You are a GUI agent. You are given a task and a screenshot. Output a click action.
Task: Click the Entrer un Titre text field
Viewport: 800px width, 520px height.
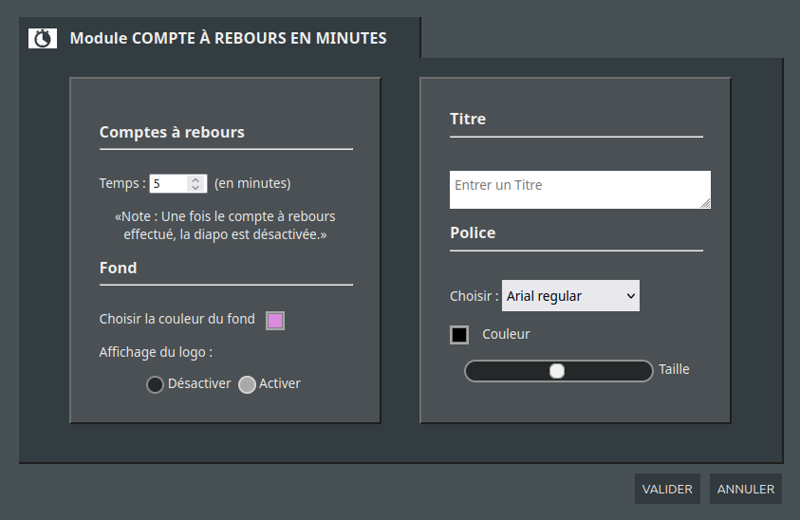pyautogui.click(x=580, y=190)
